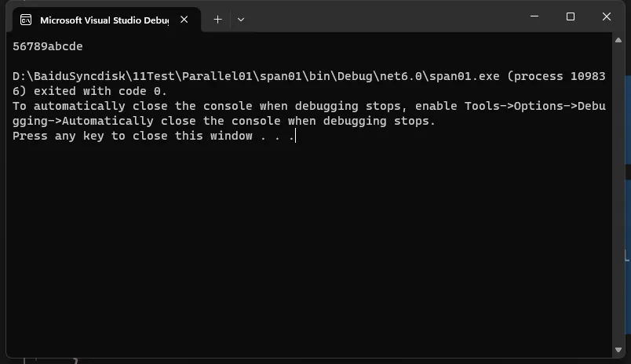The width and height of the screenshot is (631, 364).
Task: Maximize the terminal window
Action: pos(571,16)
